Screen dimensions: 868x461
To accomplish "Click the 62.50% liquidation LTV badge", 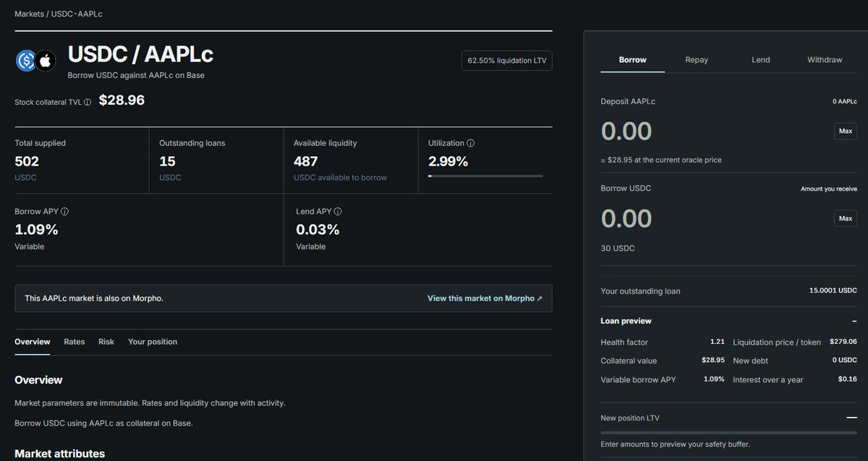I will 507,61.
